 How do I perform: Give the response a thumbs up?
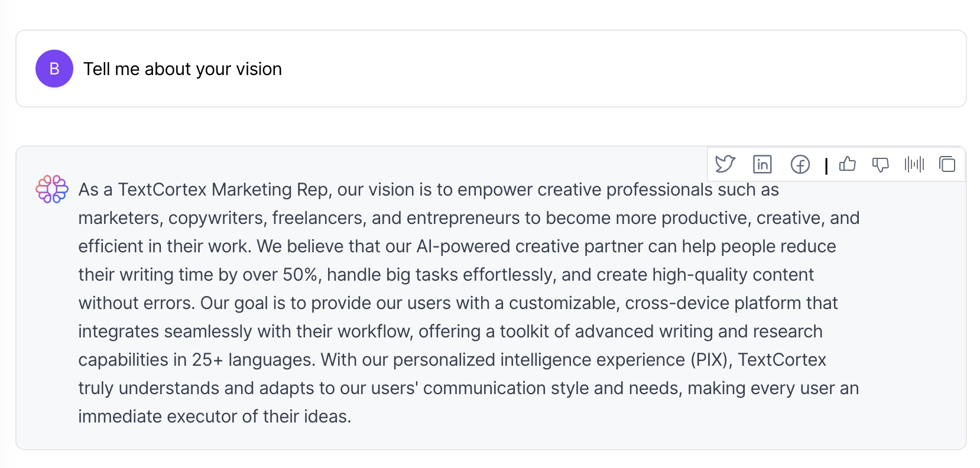point(848,164)
